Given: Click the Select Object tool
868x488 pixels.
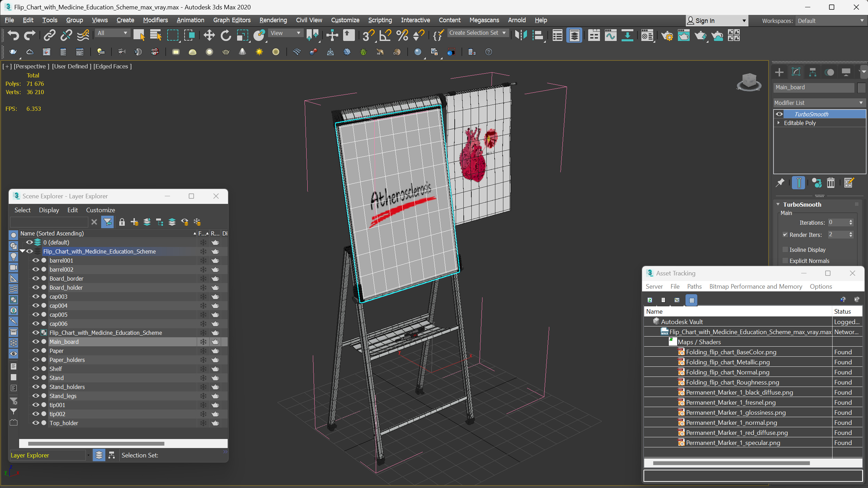Looking at the screenshot, I should click(x=139, y=36).
